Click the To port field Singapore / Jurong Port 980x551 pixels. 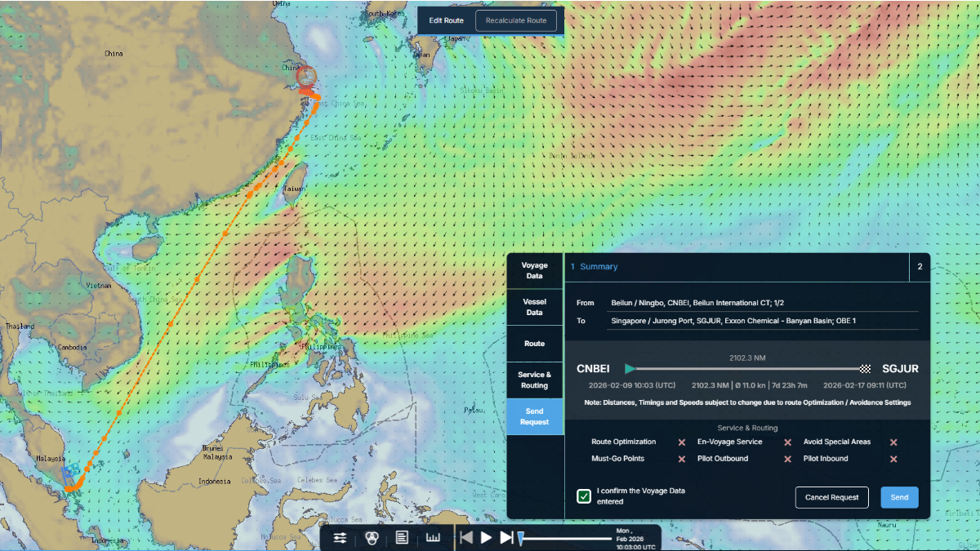(x=764, y=321)
